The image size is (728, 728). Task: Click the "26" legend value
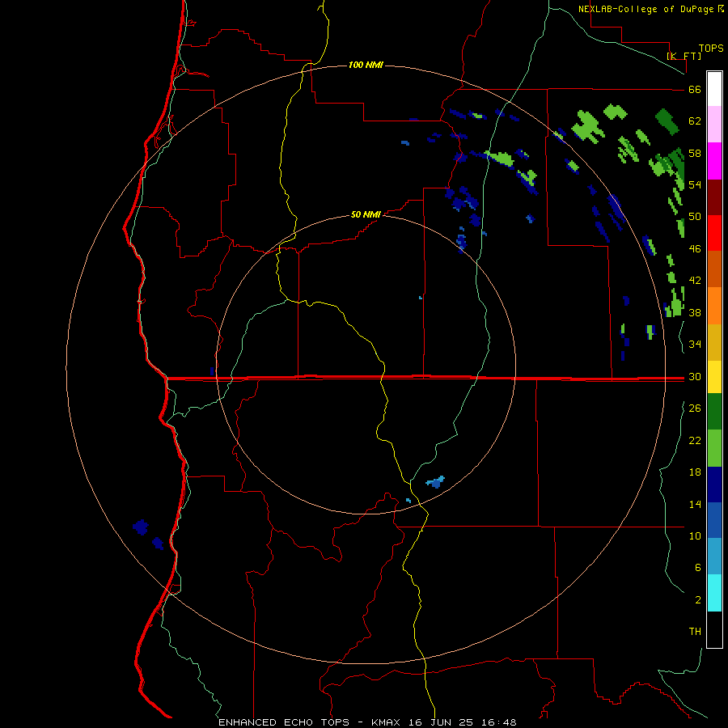click(695, 408)
